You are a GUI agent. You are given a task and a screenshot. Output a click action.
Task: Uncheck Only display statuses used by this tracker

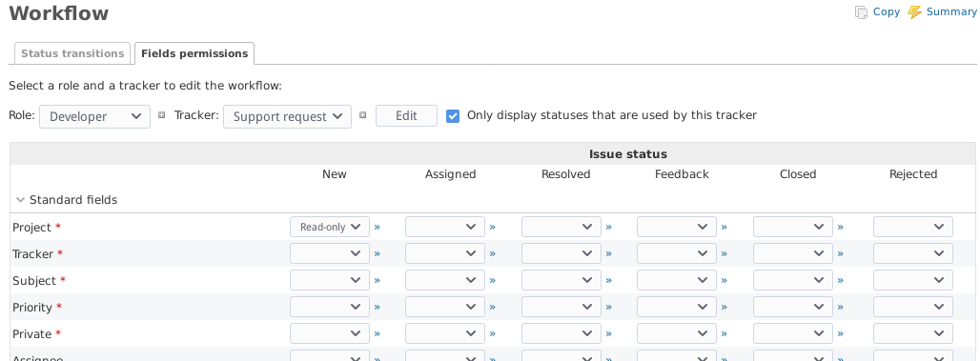click(x=453, y=115)
